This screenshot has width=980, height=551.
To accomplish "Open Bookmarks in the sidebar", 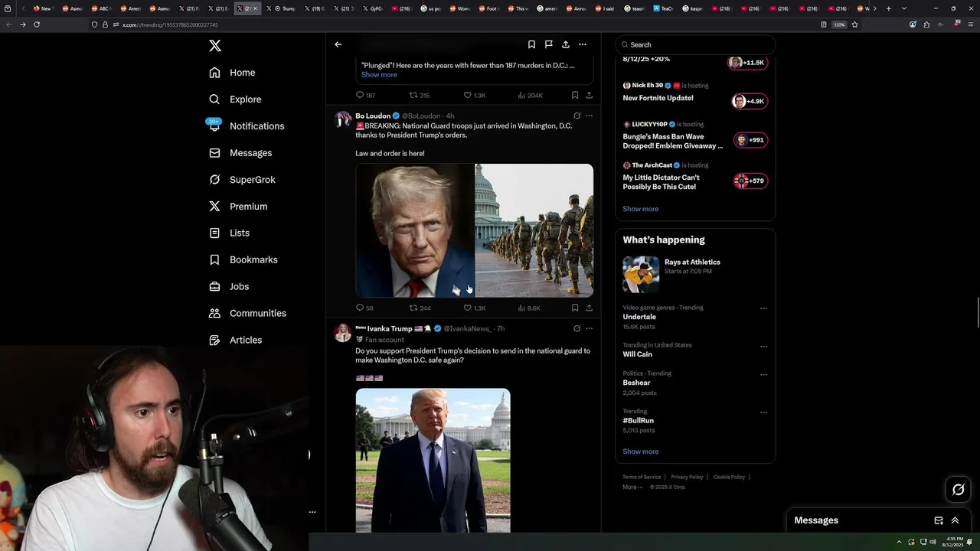I will coord(243,259).
